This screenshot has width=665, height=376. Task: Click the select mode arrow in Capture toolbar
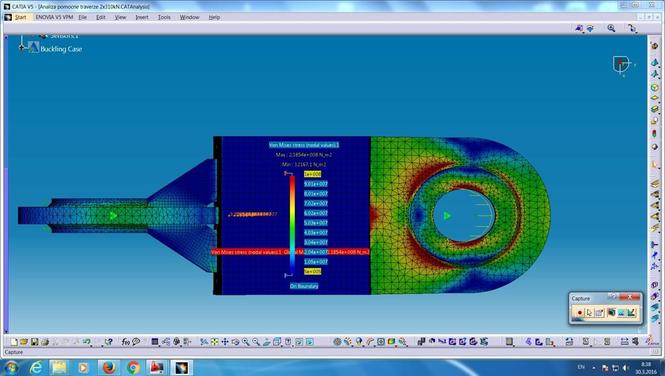(x=590, y=313)
